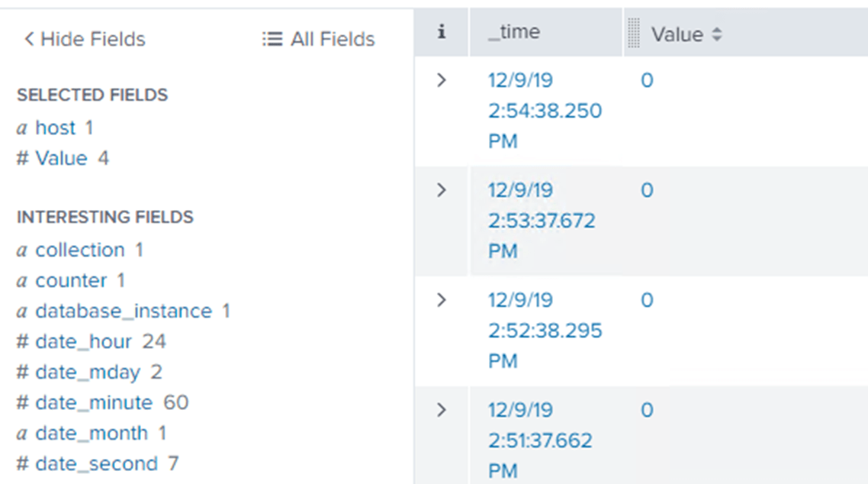This screenshot has height=484, width=868.
Task: Expand the 2:53:37.672 PM event row
Action: tap(441, 190)
